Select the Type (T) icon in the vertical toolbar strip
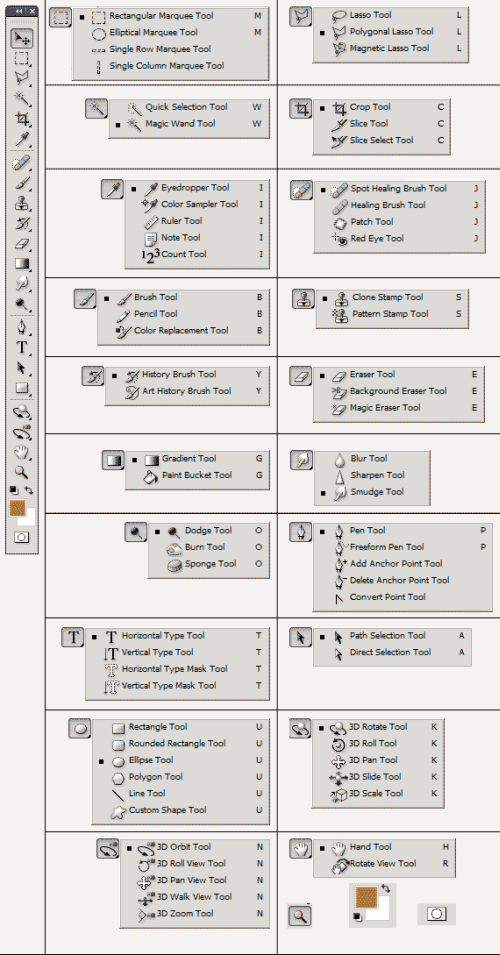Image resolution: width=500 pixels, height=955 pixels. point(22,348)
